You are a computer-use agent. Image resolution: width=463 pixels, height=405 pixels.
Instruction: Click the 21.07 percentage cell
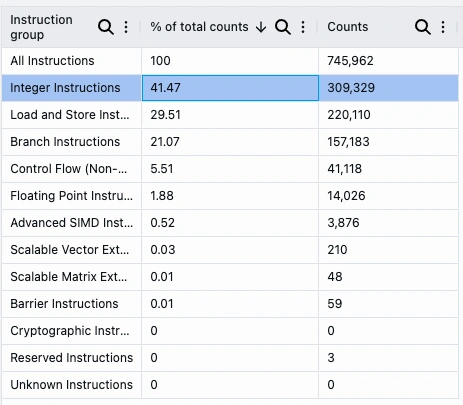(x=230, y=142)
